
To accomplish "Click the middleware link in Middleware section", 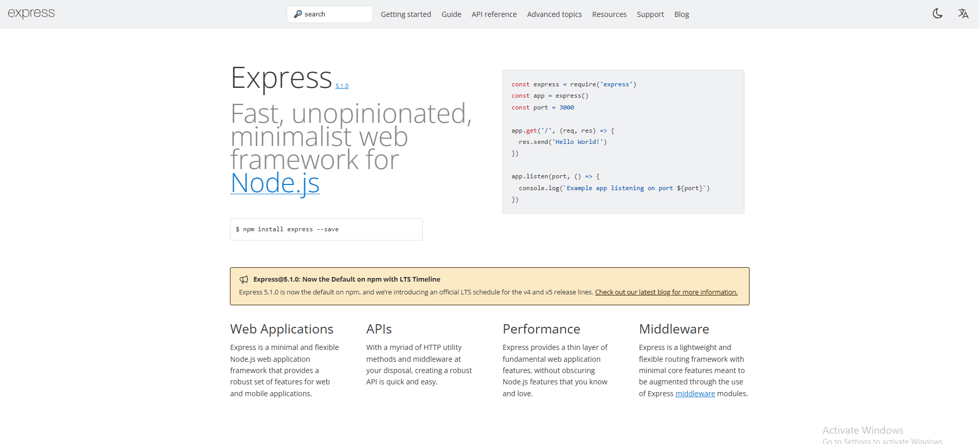I will pos(695,394).
